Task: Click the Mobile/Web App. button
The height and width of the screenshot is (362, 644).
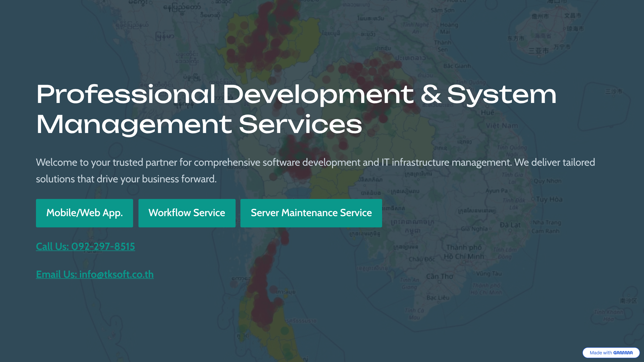Action: point(84,213)
